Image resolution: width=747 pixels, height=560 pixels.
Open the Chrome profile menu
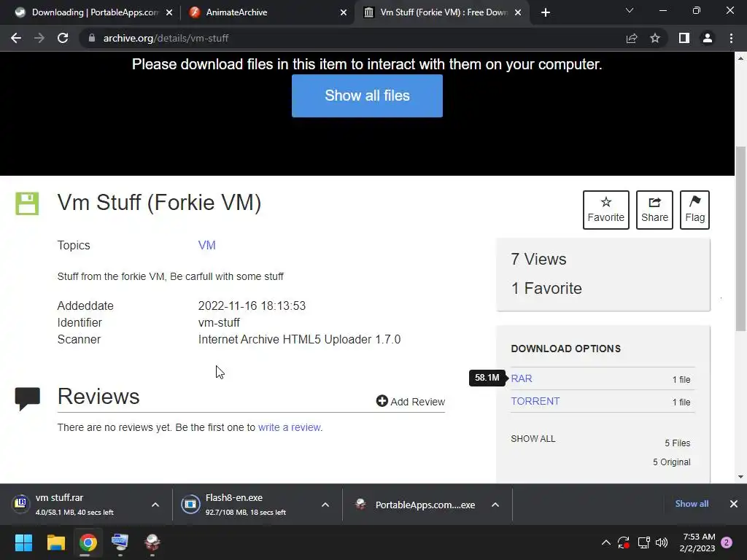coord(708,38)
